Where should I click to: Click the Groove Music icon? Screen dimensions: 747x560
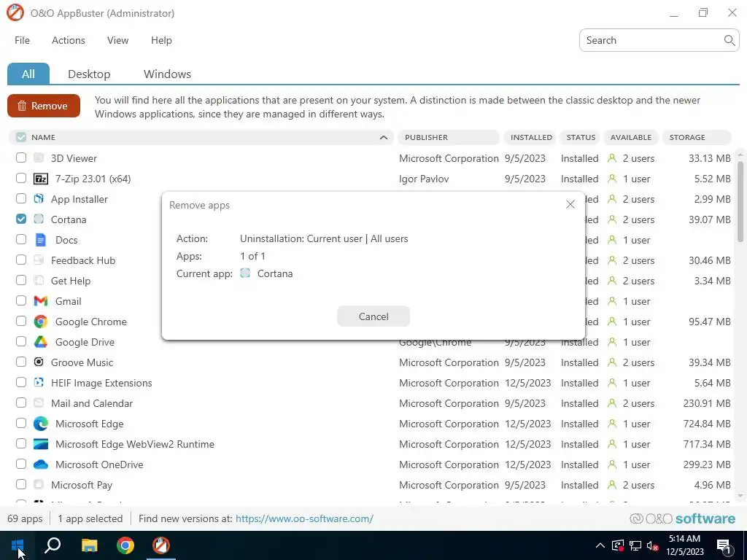coord(39,362)
